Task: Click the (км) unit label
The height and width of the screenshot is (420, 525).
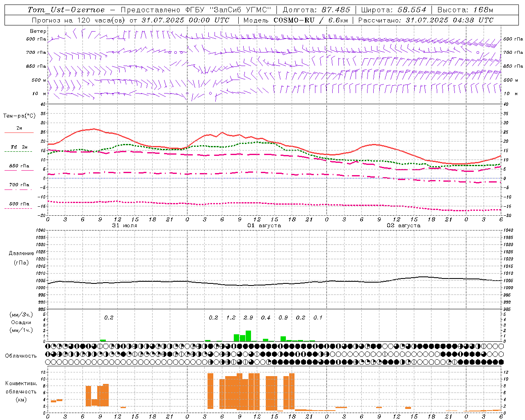Action: 21,399
